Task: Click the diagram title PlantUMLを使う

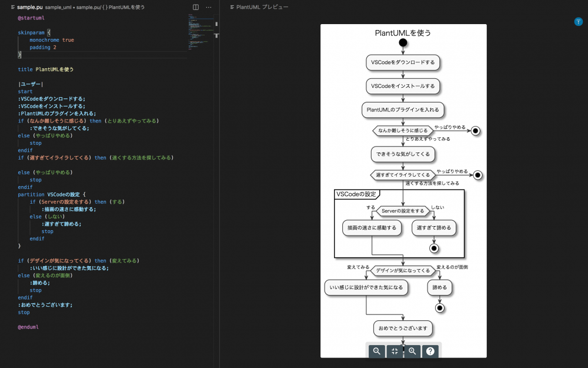Action: click(x=403, y=33)
